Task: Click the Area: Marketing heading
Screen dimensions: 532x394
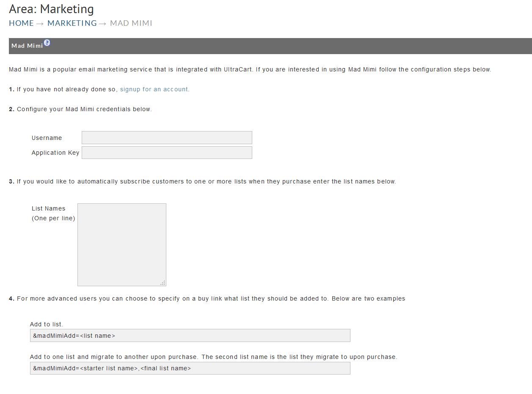Action: click(x=52, y=9)
